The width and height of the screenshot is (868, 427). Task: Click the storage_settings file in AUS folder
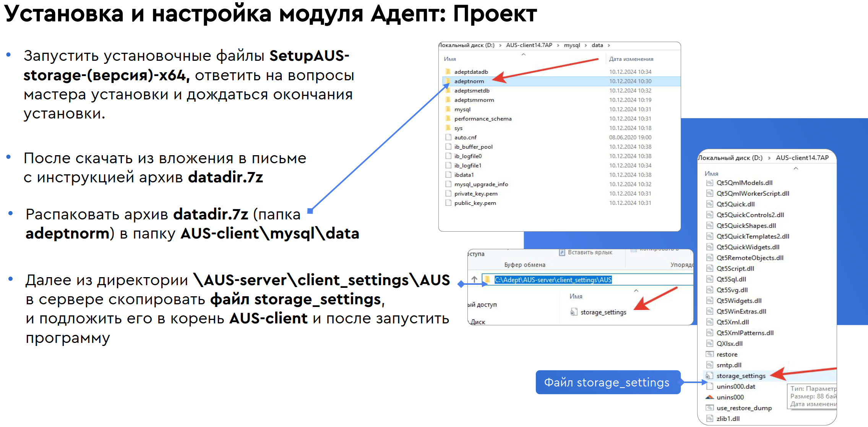[x=603, y=312]
